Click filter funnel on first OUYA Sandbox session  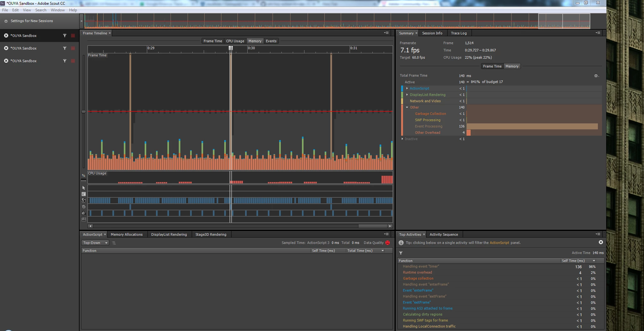[65, 36]
